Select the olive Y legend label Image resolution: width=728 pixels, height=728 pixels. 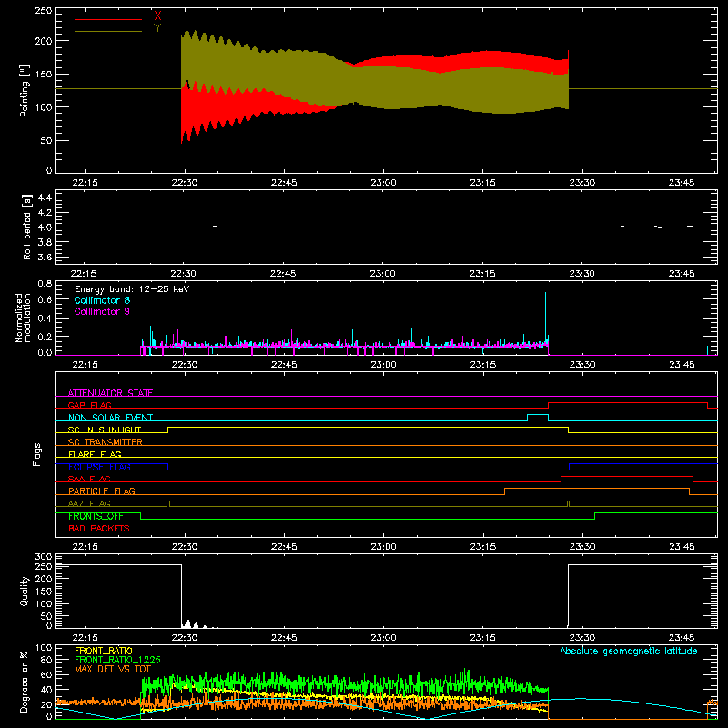tap(157, 28)
